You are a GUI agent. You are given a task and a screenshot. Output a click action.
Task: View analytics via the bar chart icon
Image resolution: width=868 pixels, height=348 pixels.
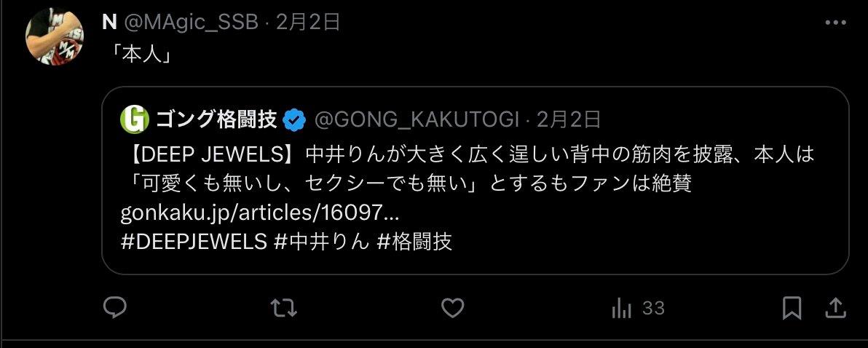(621, 308)
